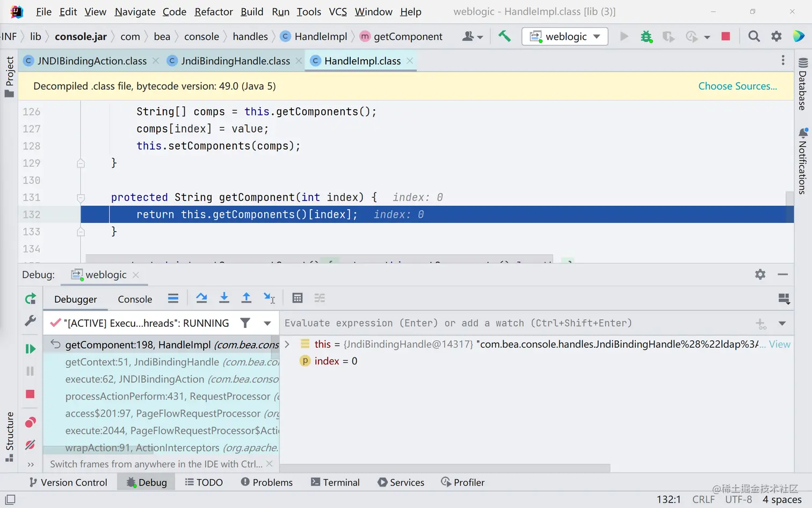Click getComponent in the navigation breadcrumb
Screen dimensions: 812x508
tap(408, 36)
